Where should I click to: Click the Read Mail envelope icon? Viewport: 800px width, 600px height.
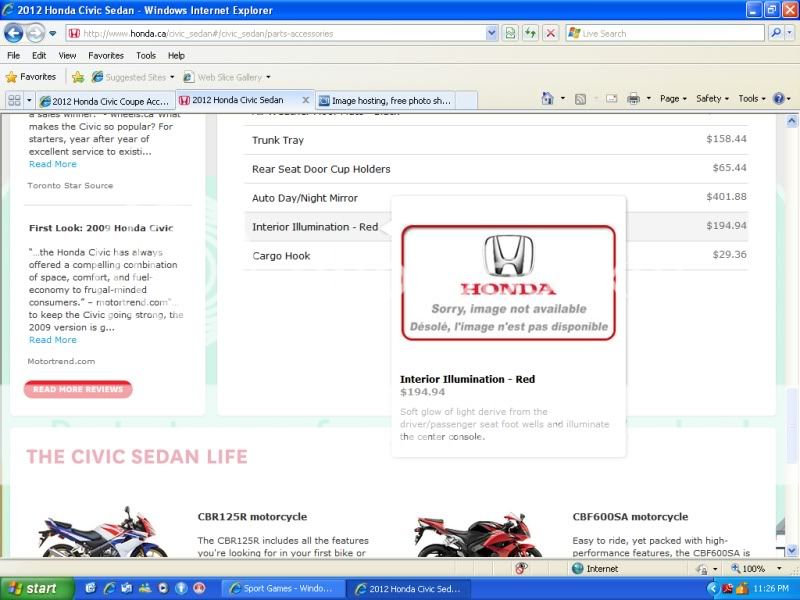click(611, 99)
